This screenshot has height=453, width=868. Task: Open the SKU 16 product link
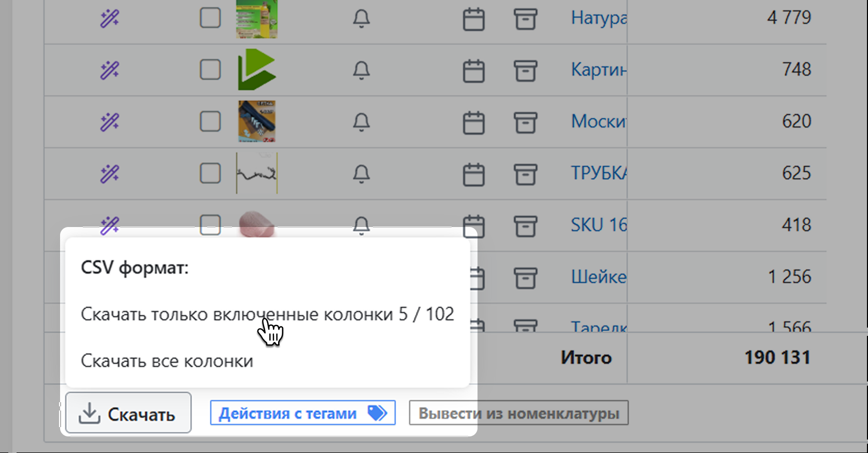tap(599, 225)
